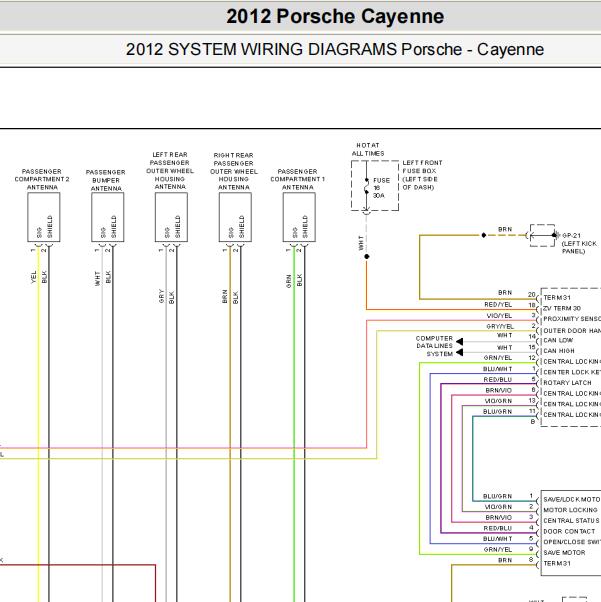Click the fuse symbol inside the dashed fuse box
Viewport: 601px width, 602px height.
(x=367, y=185)
